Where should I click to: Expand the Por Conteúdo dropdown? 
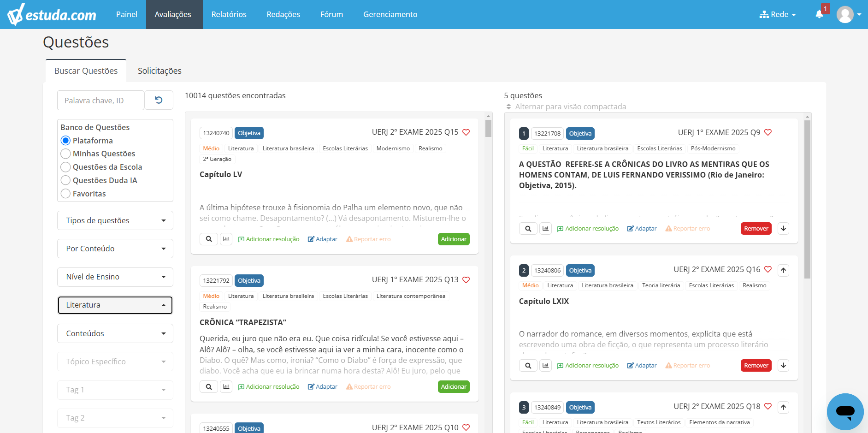pyautogui.click(x=115, y=249)
